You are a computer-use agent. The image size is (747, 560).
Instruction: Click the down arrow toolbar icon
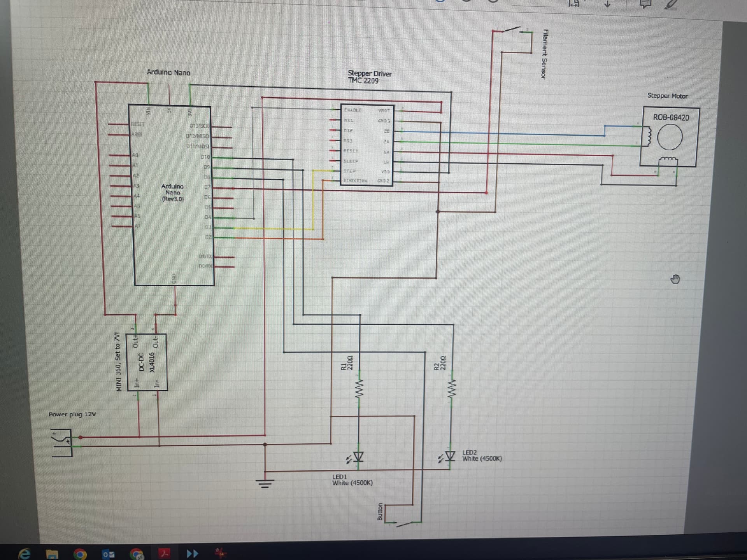coord(607,4)
